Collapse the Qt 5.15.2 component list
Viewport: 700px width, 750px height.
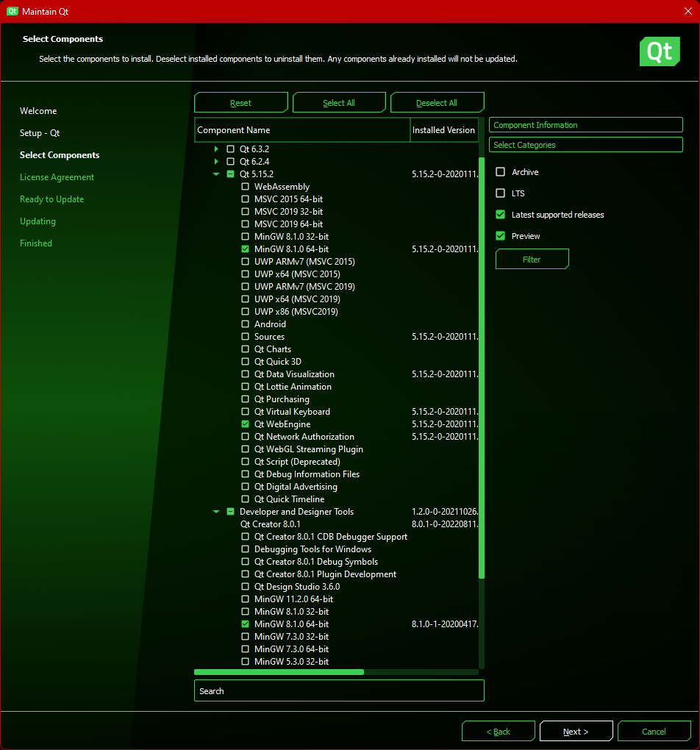point(216,174)
